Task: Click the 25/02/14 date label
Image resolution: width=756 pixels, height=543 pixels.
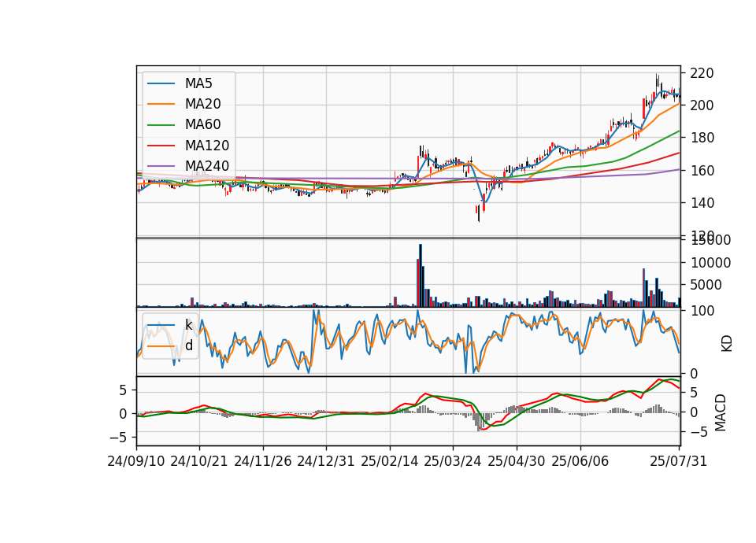Action: tap(390, 461)
